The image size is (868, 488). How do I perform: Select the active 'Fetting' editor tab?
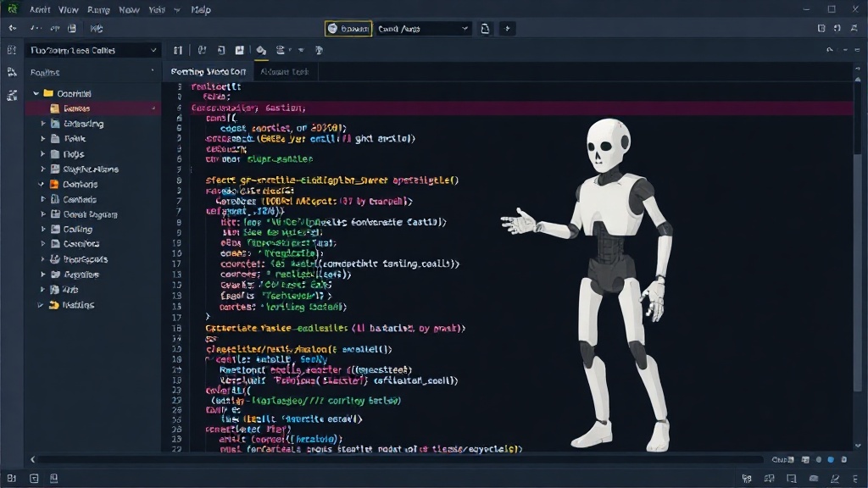click(209, 72)
